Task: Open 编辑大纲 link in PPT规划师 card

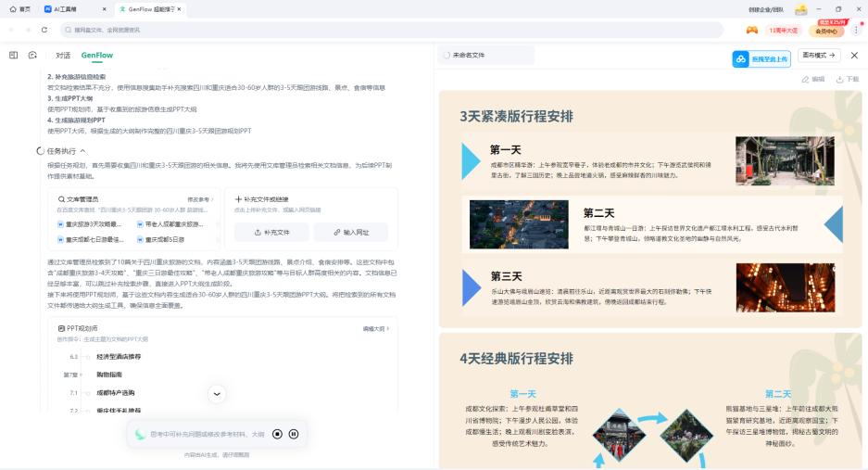Action: point(376,329)
